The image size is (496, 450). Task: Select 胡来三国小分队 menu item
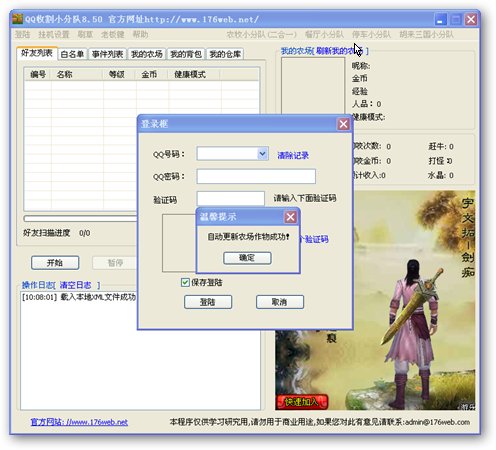[427, 34]
